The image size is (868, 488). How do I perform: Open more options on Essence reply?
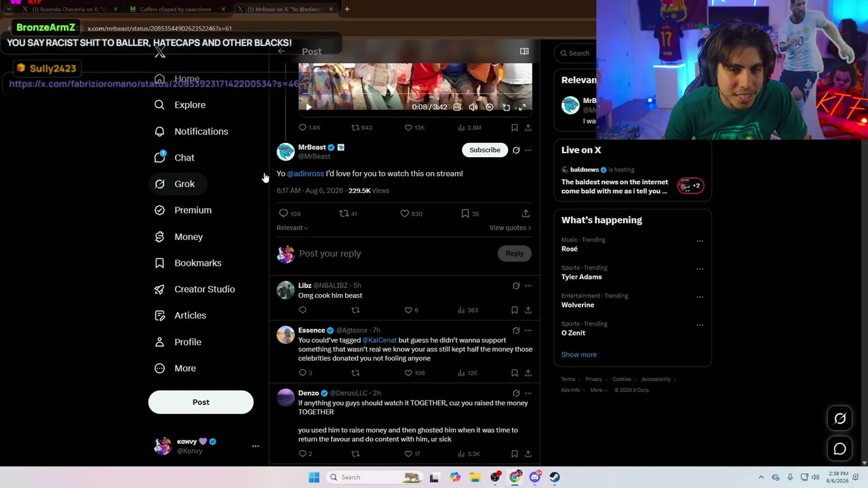click(528, 330)
